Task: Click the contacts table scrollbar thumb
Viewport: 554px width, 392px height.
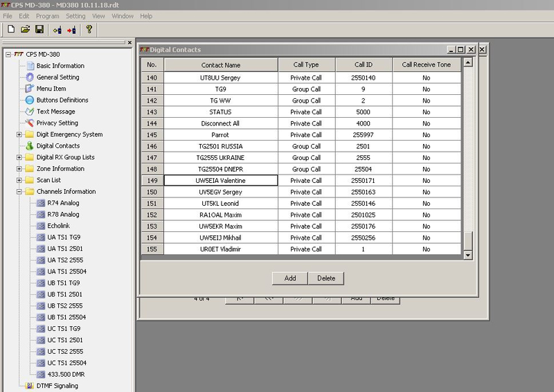Action: coord(468,241)
